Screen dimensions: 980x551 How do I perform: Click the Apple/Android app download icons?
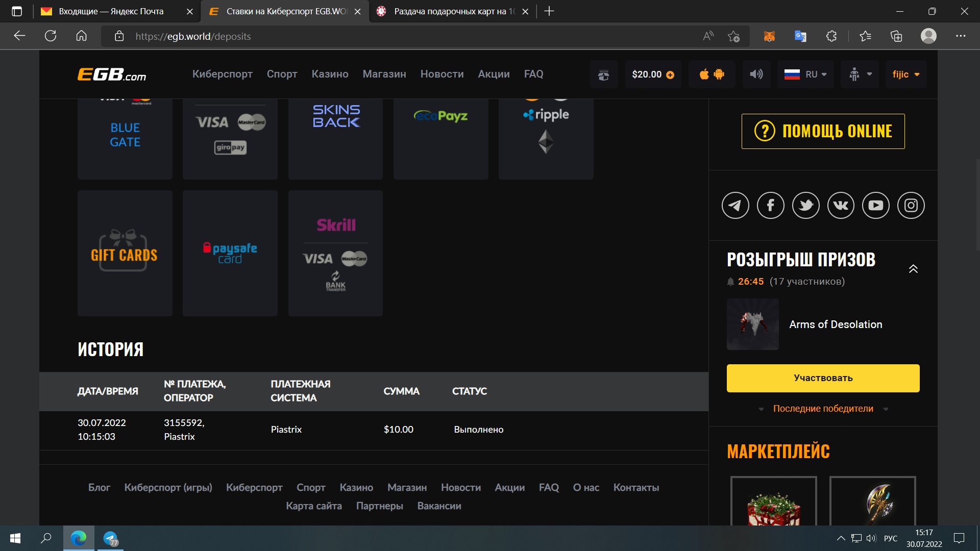pos(712,74)
